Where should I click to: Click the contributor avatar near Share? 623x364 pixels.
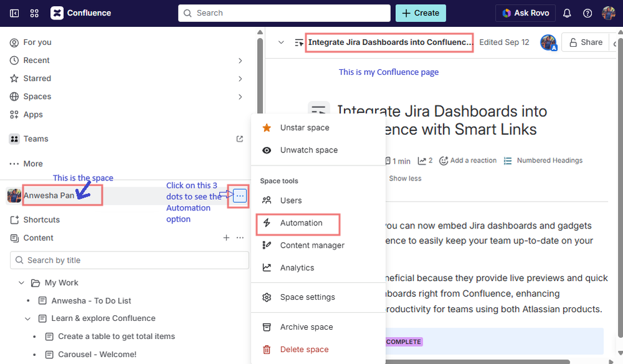pyautogui.click(x=548, y=42)
